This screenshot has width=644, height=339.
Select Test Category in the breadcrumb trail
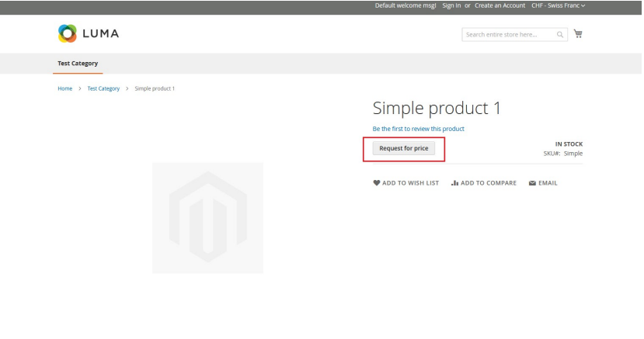[103, 88]
